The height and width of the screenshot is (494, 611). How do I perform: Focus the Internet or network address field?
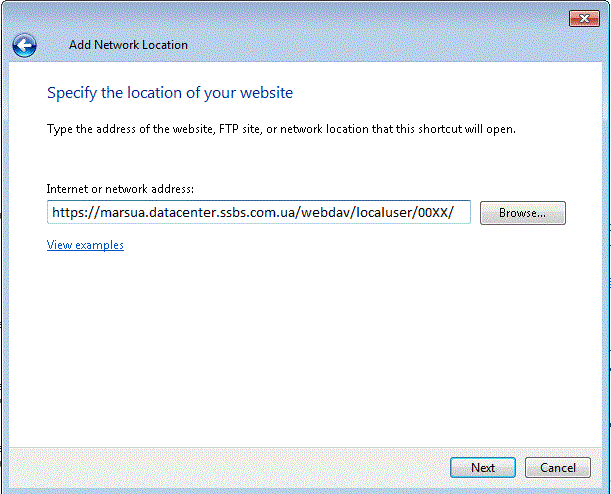258,213
